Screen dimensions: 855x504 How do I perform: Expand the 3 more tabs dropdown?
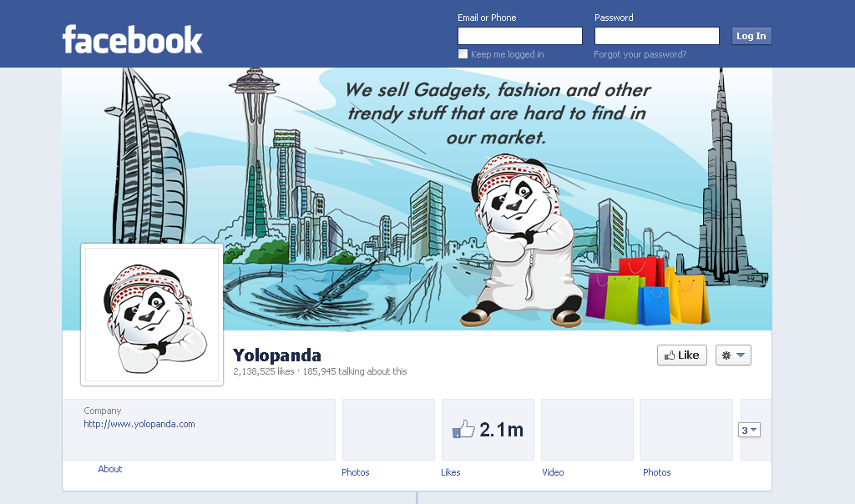(x=749, y=430)
